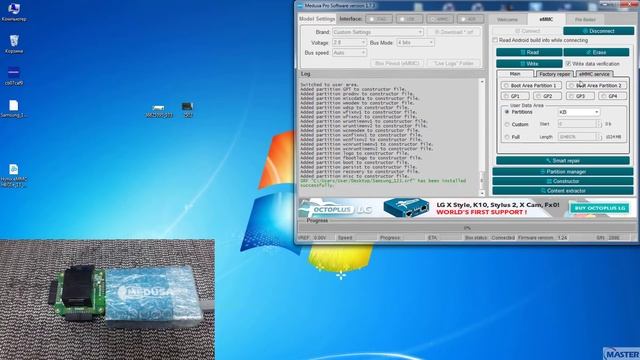Toggle Write data verification checkbox
640x360 pixels.
[568, 64]
